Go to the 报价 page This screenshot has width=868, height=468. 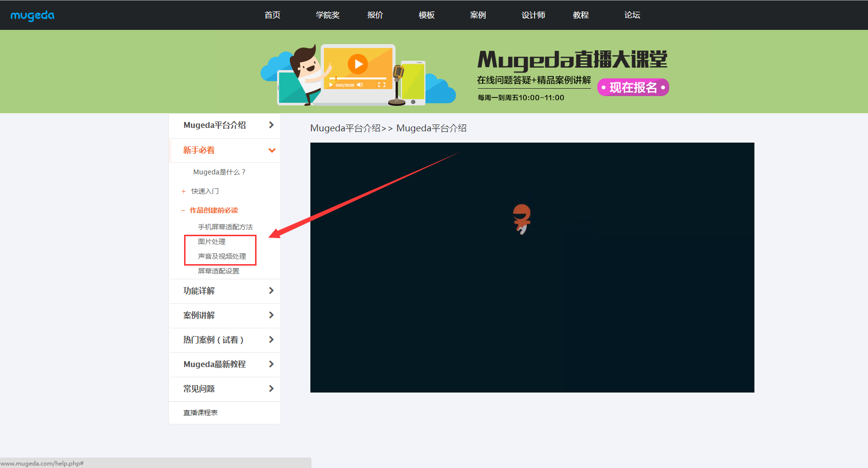375,15
